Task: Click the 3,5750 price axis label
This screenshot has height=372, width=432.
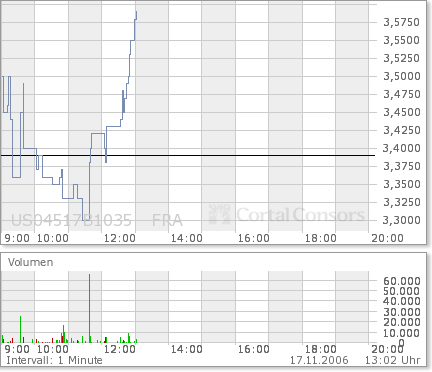Action: (401, 22)
